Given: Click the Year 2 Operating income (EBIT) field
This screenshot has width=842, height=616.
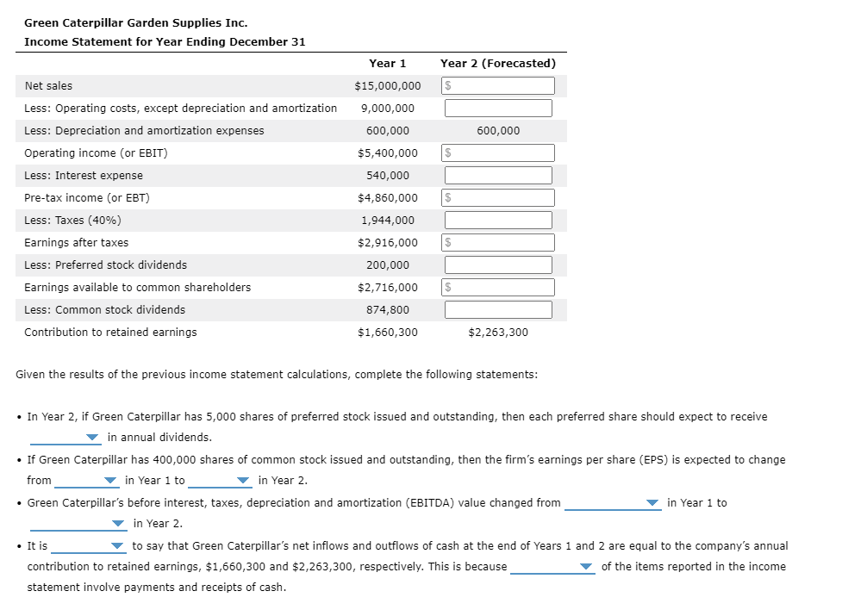Looking at the screenshot, I should click(x=497, y=152).
